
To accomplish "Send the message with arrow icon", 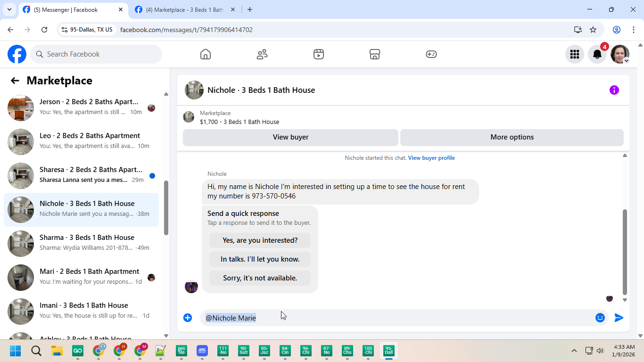I will tap(619, 318).
